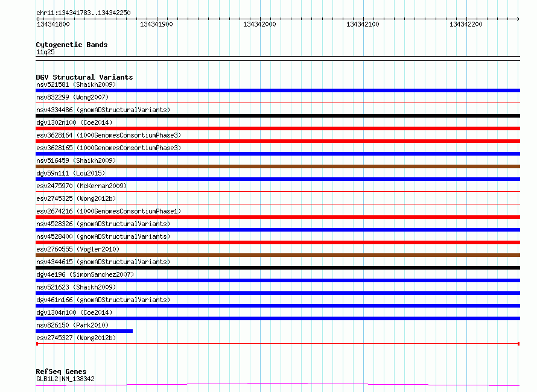Click the 134341900 ruler tick label
The width and height of the screenshot is (537, 392).
156,24
